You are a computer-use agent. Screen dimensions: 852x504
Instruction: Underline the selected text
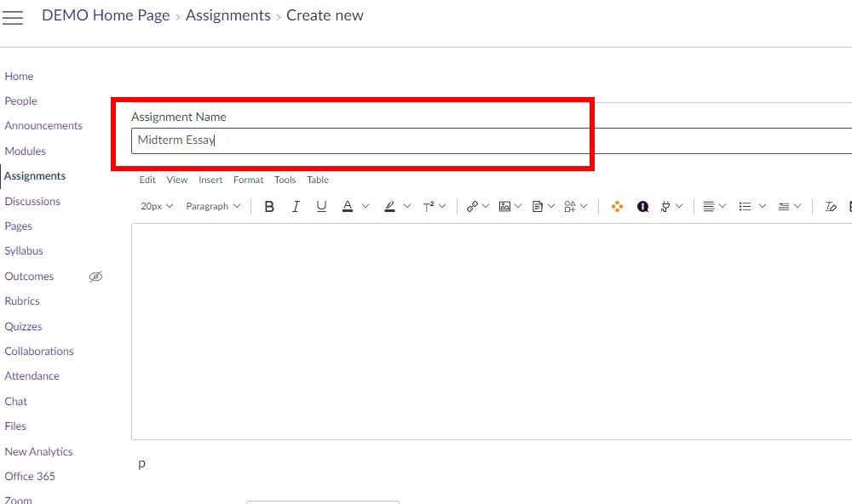321,206
